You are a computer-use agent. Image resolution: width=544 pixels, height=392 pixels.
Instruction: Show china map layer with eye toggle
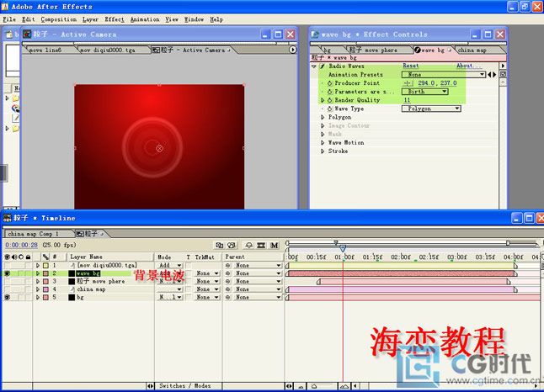[7, 289]
